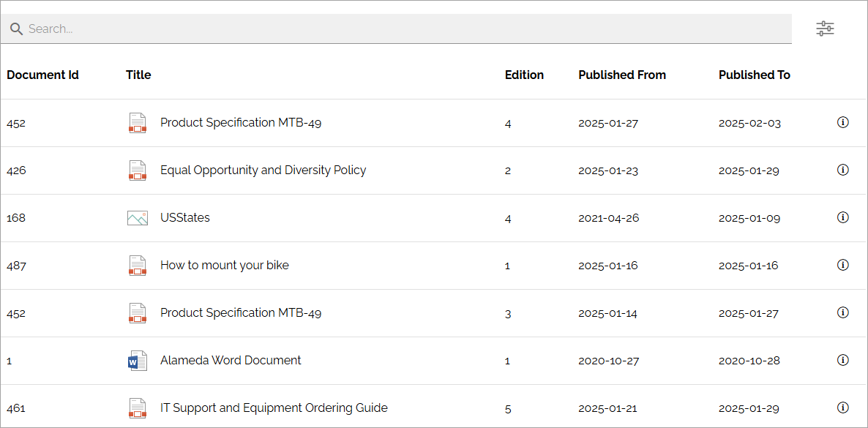This screenshot has width=868, height=428.
Task: Open the USStates title
Action: (185, 217)
